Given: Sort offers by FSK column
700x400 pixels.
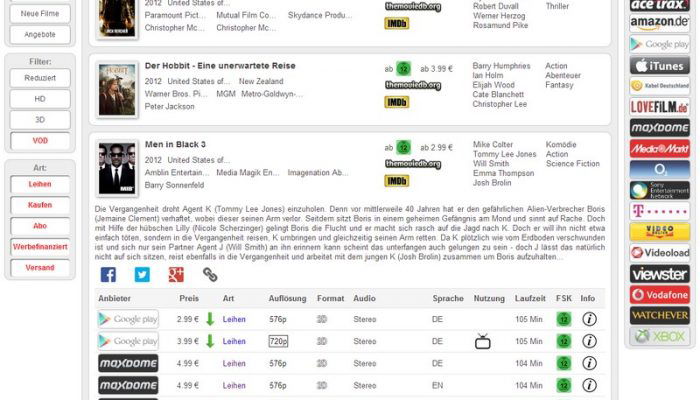Looking at the screenshot, I should [563, 298].
